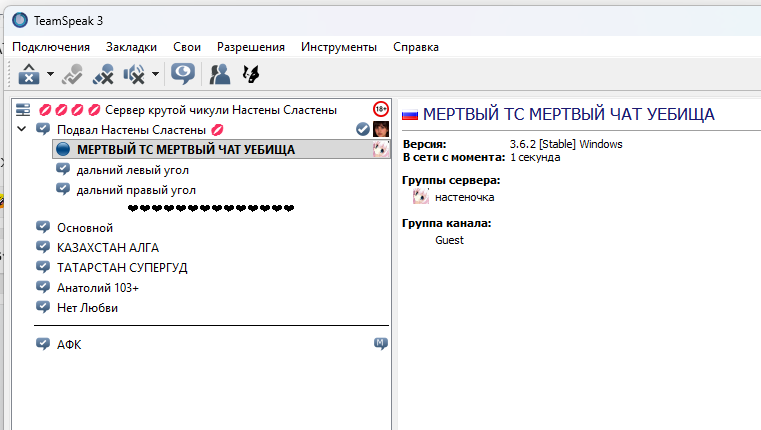Open the Подключения menu
Image resolution: width=761 pixels, height=430 pixels.
pyautogui.click(x=51, y=47)
